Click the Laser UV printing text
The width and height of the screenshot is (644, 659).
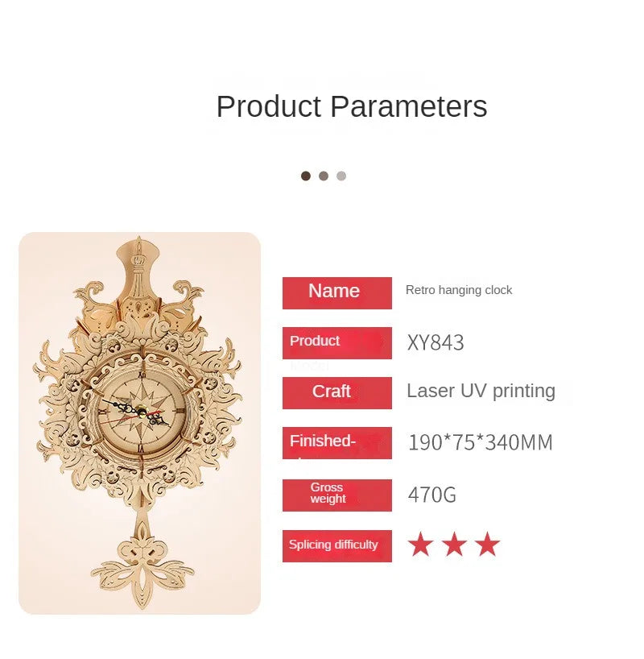click(x=481, y=391)
